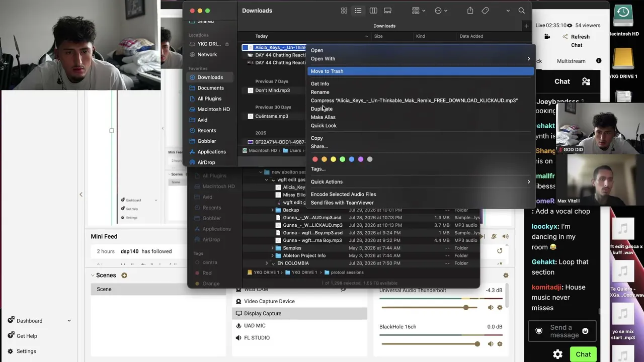Expand the Samples folder row
Screen dimensions: 644x362
(x=273, y=248)
